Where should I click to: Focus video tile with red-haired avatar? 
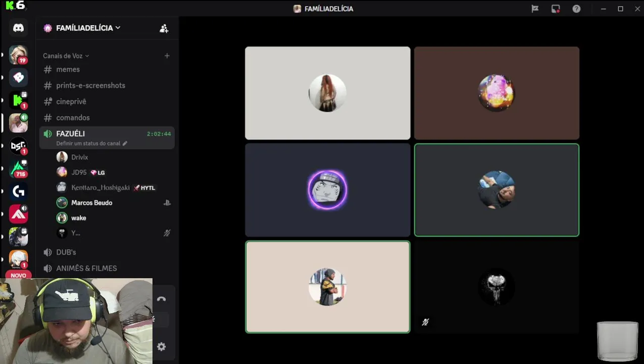coord(328,93)
